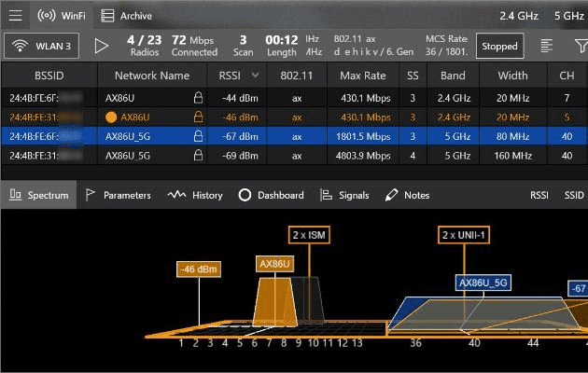Switch to the WinFi tab

pyautogui.click(x=59, y=16)
